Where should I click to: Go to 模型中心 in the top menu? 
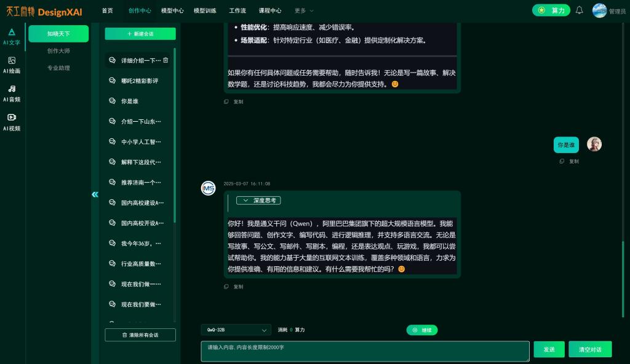[x=172, y=10]
